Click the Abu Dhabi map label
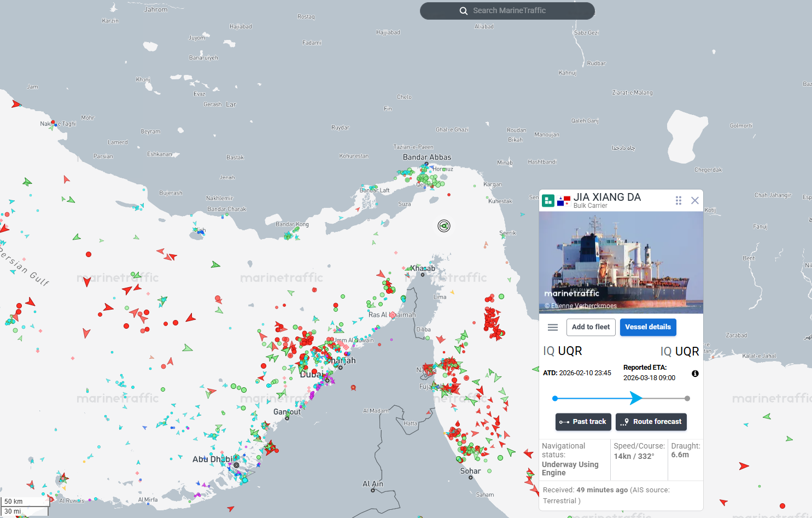The image size is (812, 518). 212,459
